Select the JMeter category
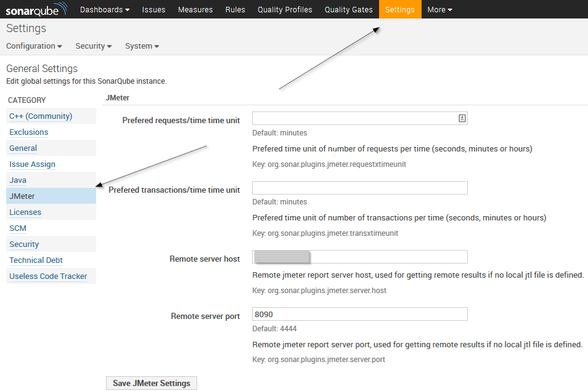The height and width of the screenshot is (391, 588). (51, 196)
